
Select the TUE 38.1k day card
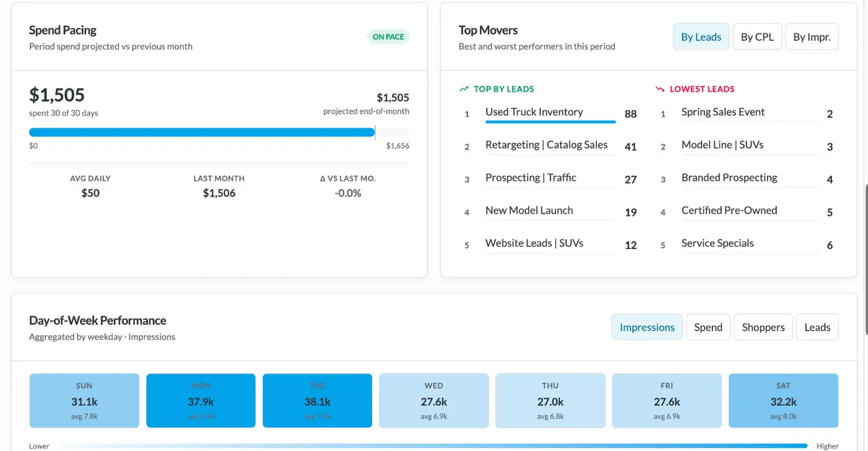point(317,400)
